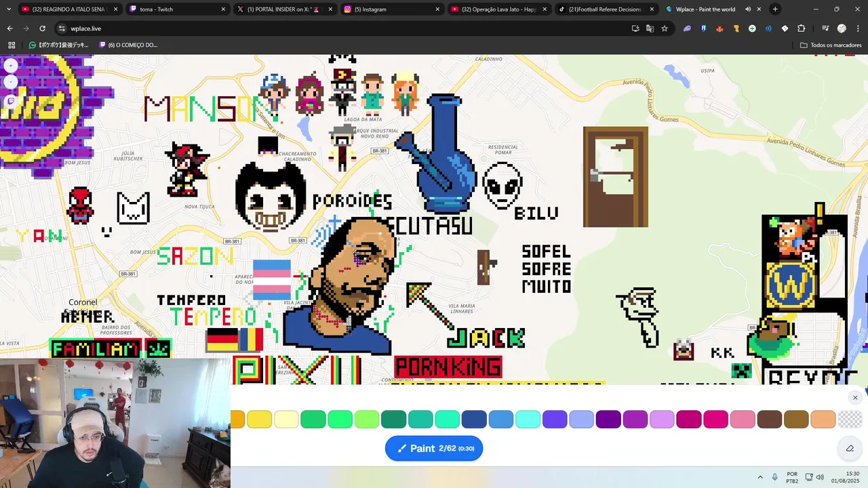Viewport: 868px width, 488px height.
Task: Choose the transparent checkered swatch
Action: coord(850,420)
